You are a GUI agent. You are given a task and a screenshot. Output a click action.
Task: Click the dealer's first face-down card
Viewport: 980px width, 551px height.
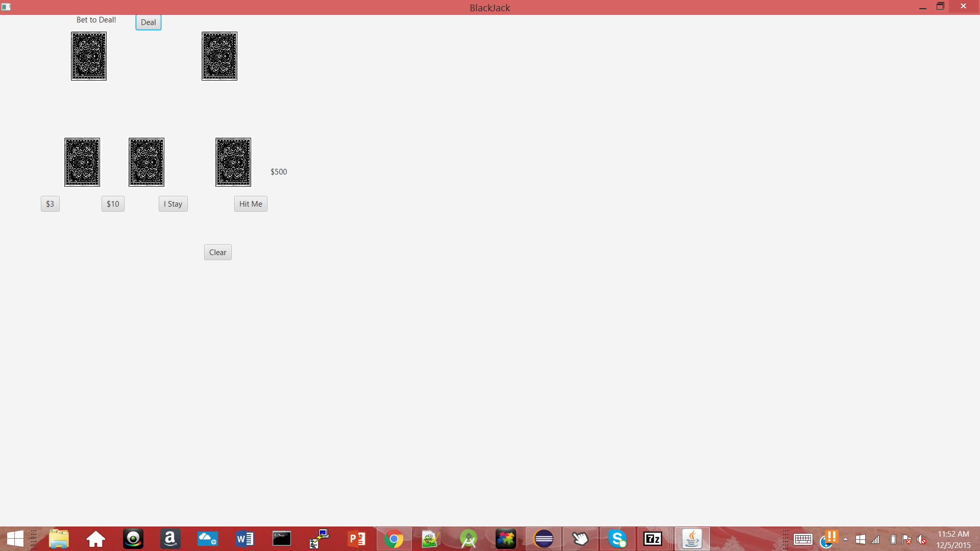(89, 56)
